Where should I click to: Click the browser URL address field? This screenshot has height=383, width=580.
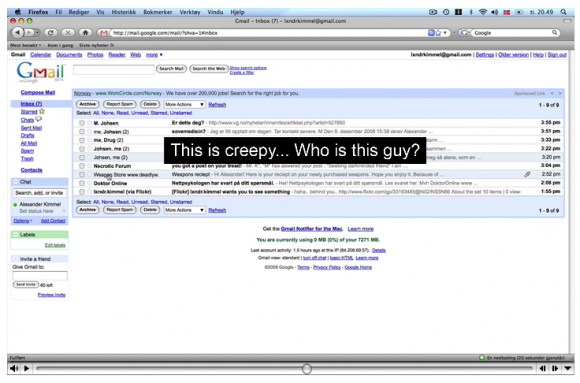[x=268, y=33]
